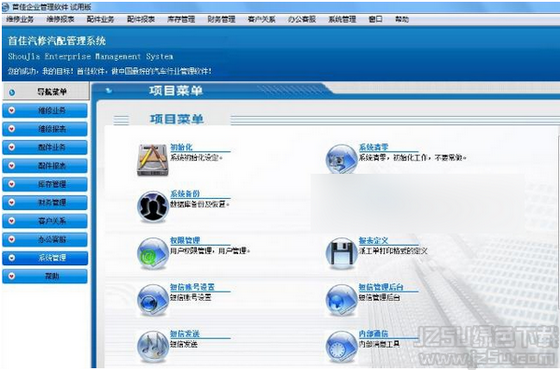Open the 配件报表 menu in menu bar
This screenshot has width=560, height=370.
coord(141,19)
